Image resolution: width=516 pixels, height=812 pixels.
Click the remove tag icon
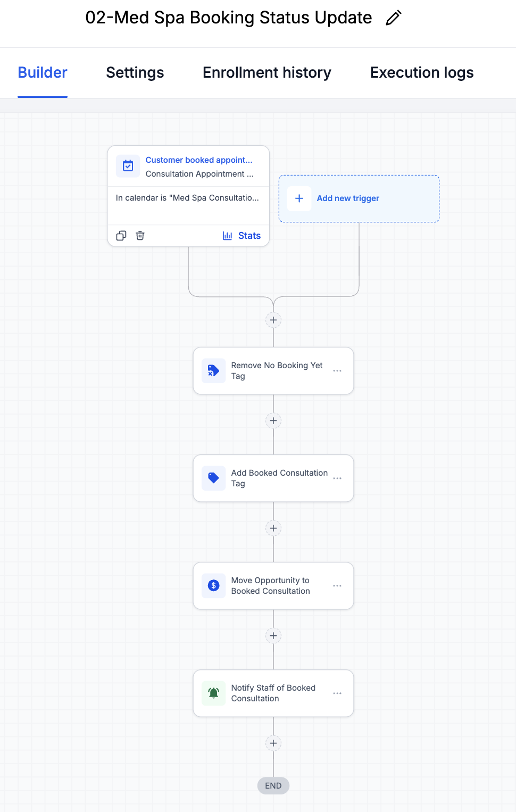(214, 371)
